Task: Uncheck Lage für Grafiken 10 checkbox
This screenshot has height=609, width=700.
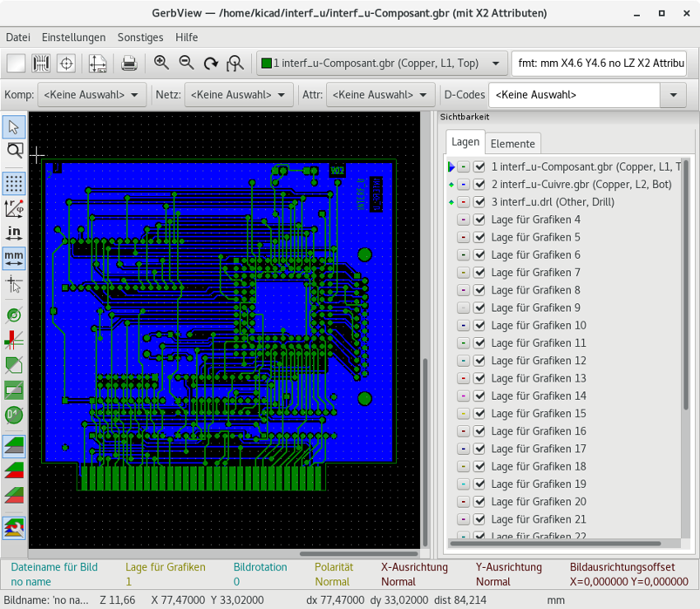Action: coord(479,326)
